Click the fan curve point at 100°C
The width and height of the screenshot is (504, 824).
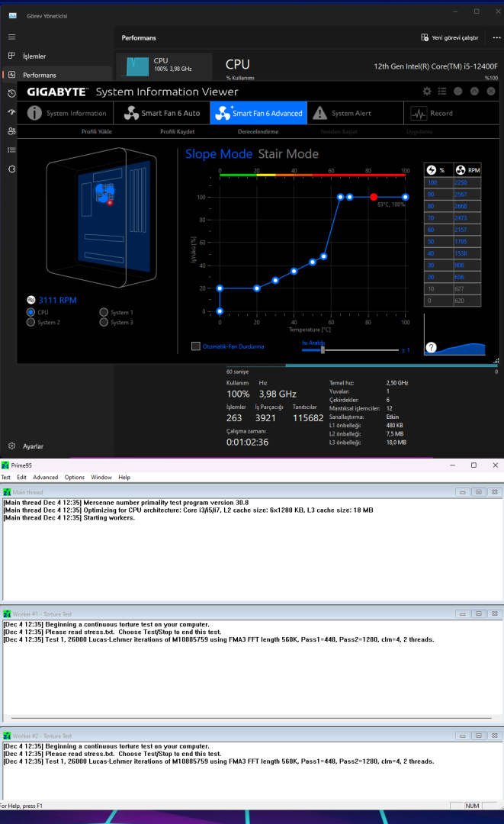point(406,197)
